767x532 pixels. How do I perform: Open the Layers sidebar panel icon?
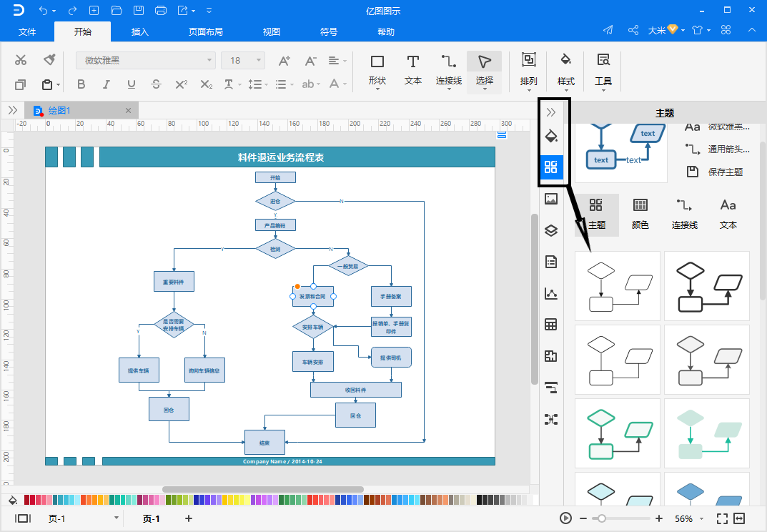click(x=551, y=230)
